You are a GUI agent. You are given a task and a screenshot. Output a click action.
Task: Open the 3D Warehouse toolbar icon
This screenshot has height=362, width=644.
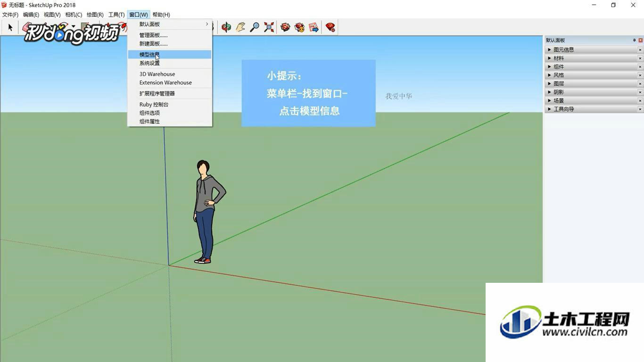point(285,27)
